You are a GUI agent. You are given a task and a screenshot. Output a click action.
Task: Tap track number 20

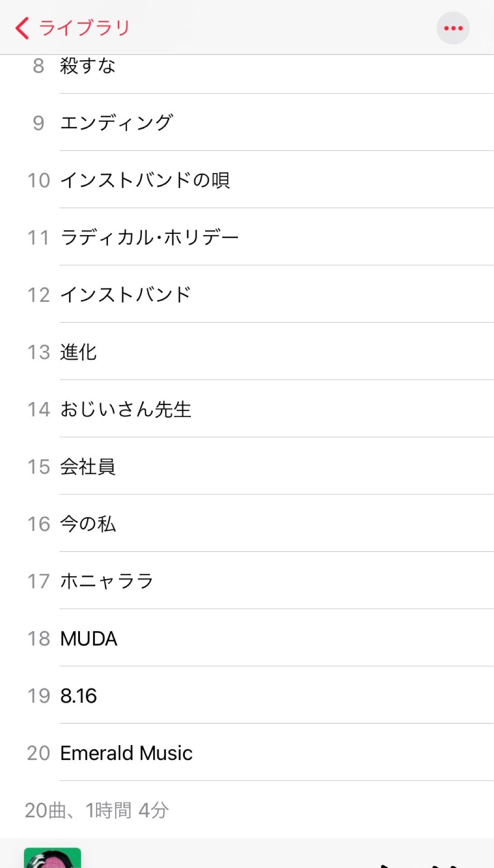coord(38,753)
